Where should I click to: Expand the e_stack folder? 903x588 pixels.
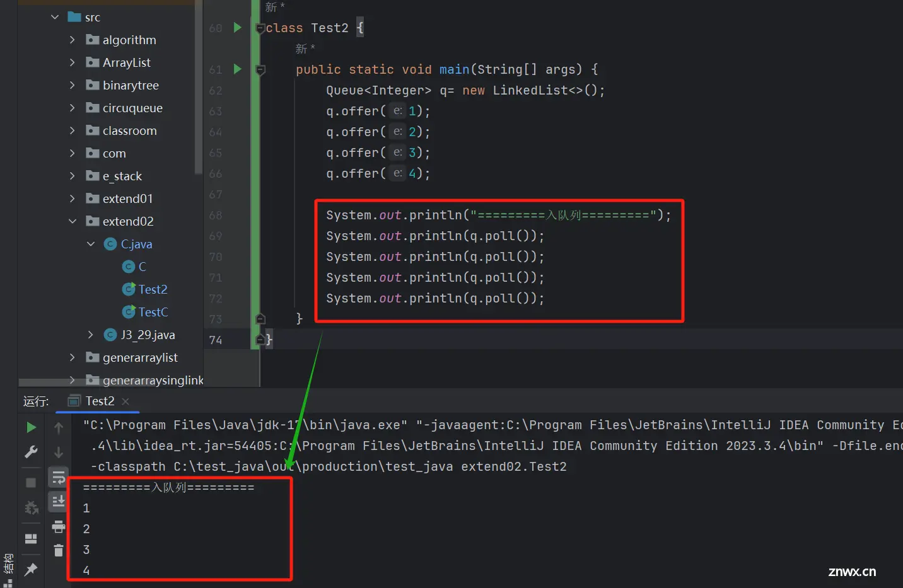pos(72,176)
